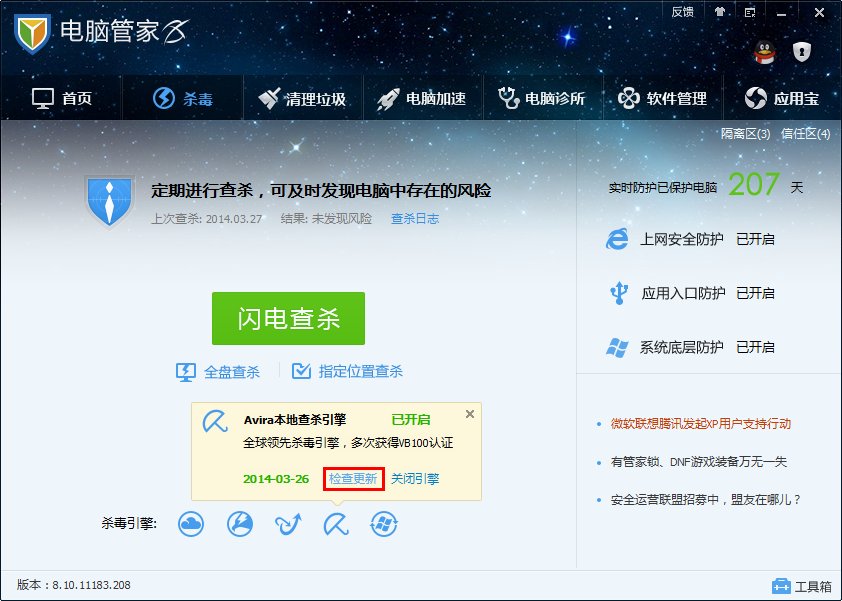Select the Windows system engine icon

click(x=384, y=523)
